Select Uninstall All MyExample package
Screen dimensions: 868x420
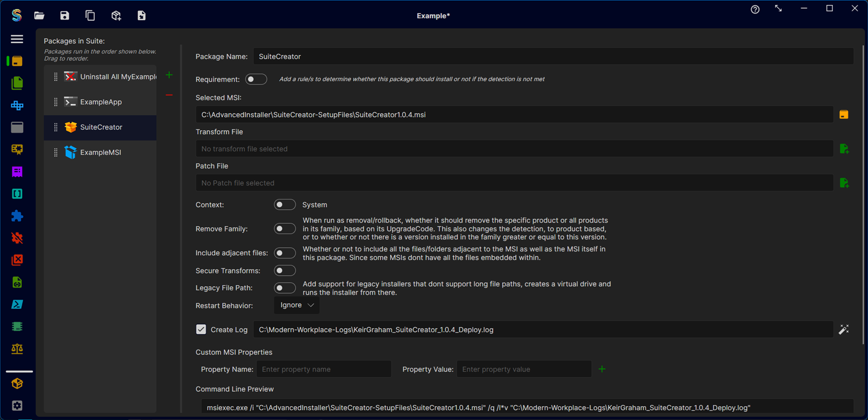100,77
